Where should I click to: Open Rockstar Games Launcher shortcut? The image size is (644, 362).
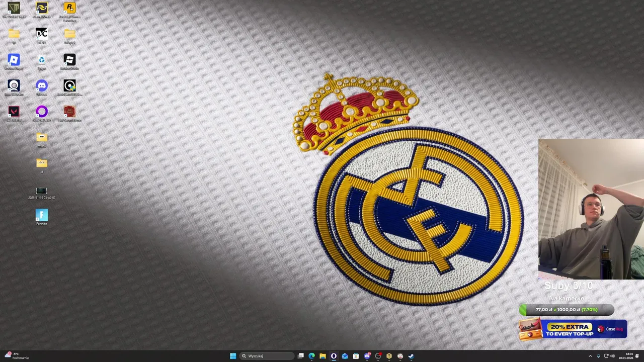pos(69,11)
